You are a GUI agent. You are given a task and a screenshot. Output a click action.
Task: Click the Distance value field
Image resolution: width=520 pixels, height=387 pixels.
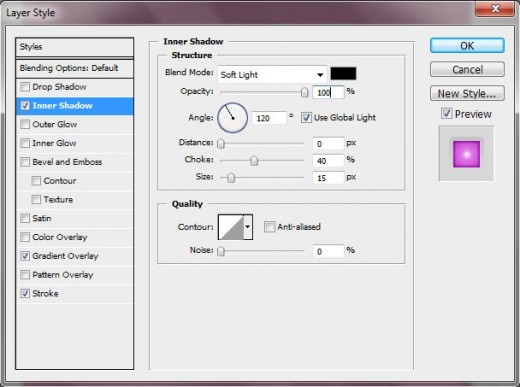[x=328, y=144]
